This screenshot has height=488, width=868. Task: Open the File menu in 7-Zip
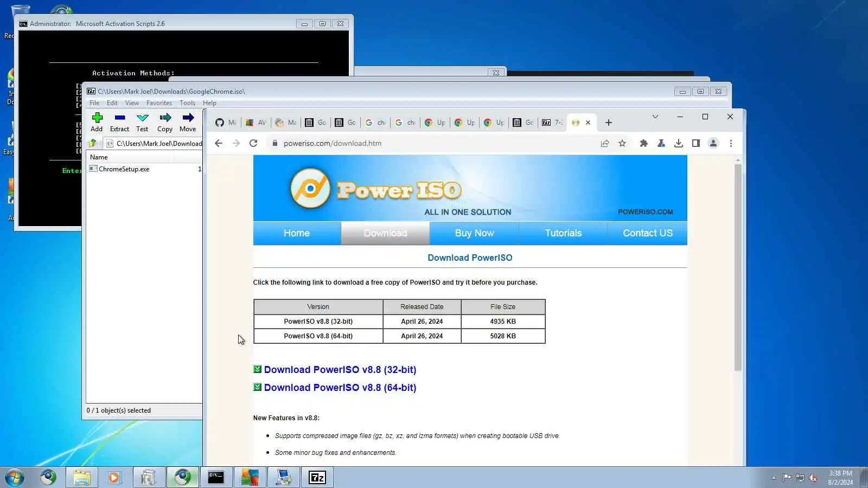[94, 103]
